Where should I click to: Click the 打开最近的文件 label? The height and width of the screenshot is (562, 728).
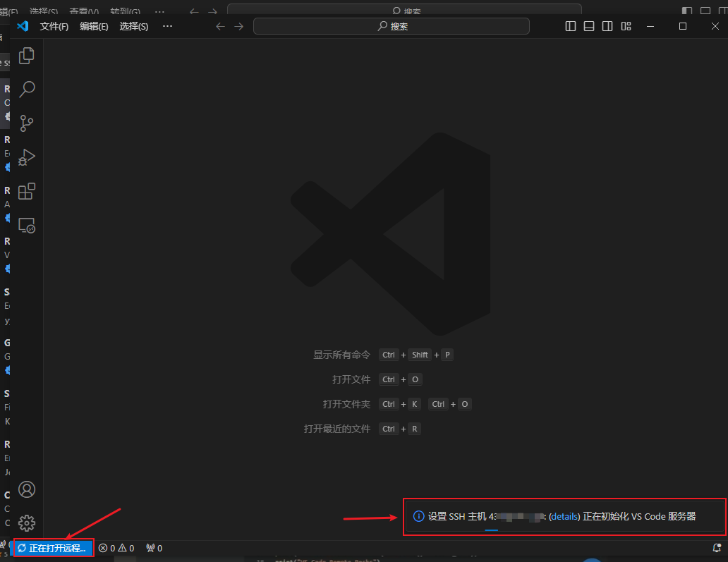[x=337, y=429]
